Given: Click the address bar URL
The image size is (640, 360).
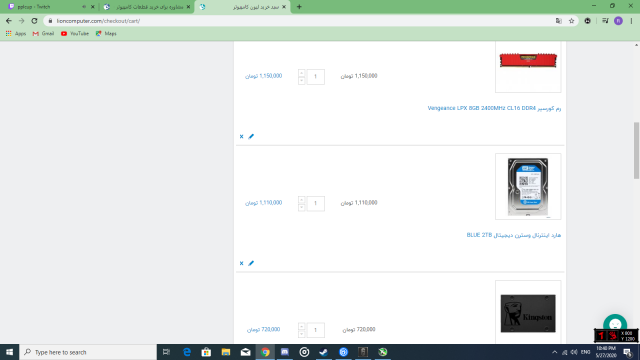Looking at the screenshot, I should pyautogui.click(x=98, y=21).
